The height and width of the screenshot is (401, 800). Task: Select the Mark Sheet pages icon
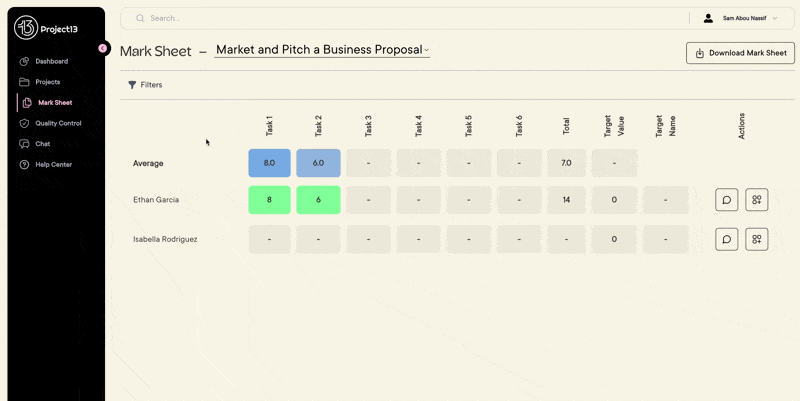(x=27, y=103)
